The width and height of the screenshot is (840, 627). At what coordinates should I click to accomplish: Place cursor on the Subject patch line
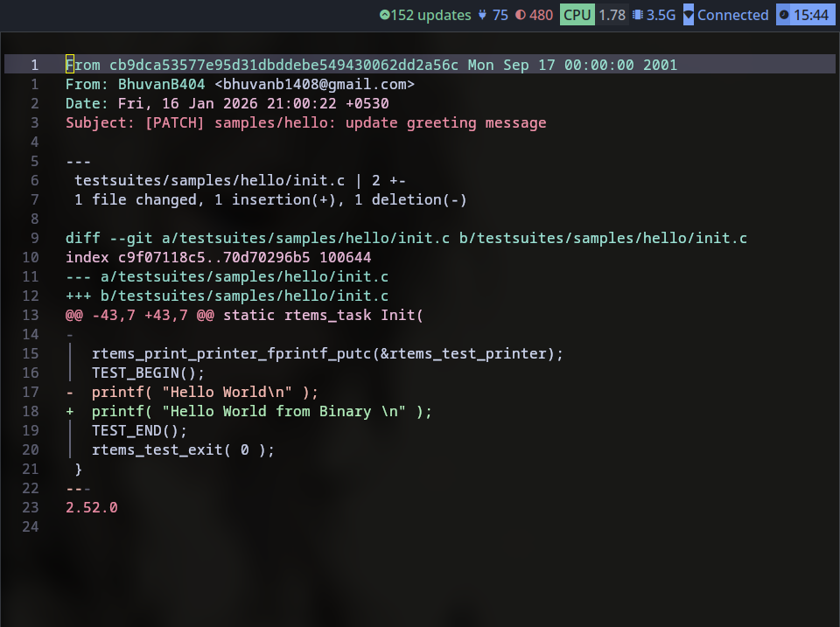305,122
